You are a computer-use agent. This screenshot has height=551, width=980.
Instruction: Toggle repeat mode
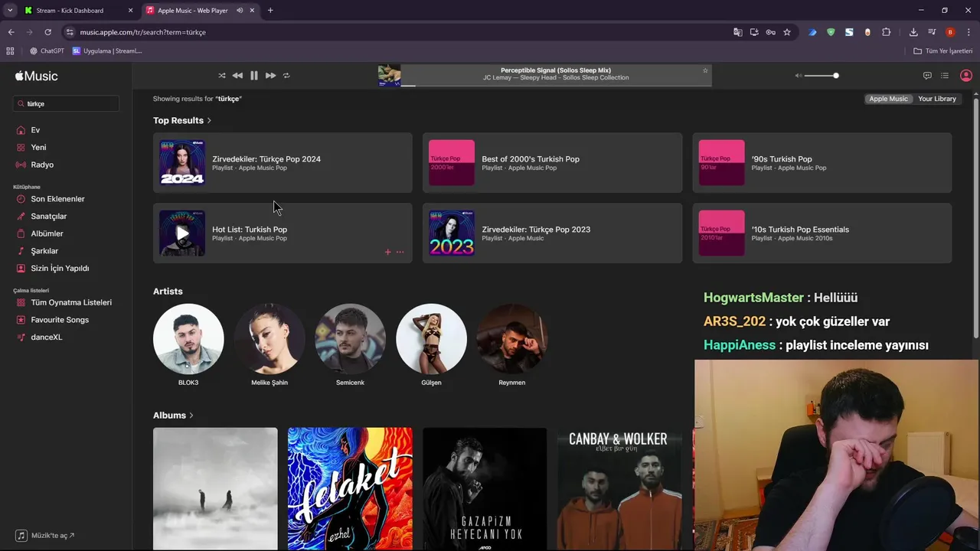(286, 76)
